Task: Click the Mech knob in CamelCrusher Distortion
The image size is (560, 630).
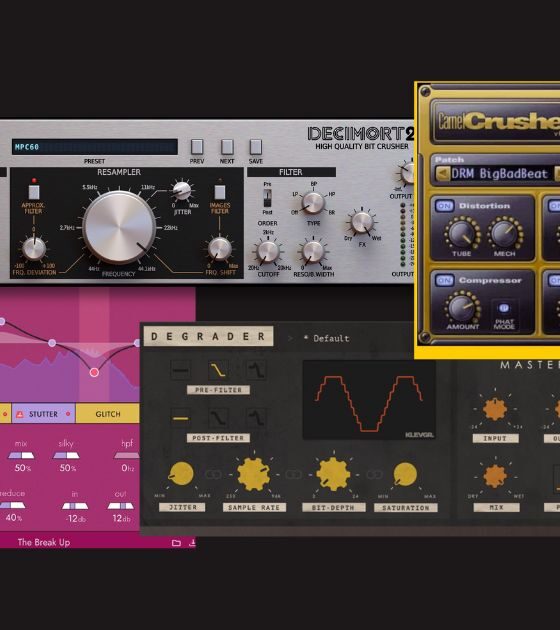Action: pyautogui.click(x=505, y=233)
